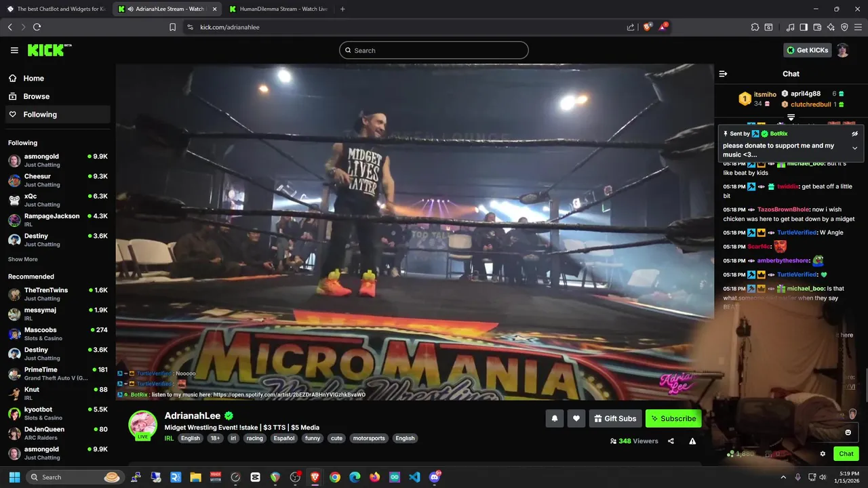
Task: Open the chat settings gear
Action: [823, 453]
